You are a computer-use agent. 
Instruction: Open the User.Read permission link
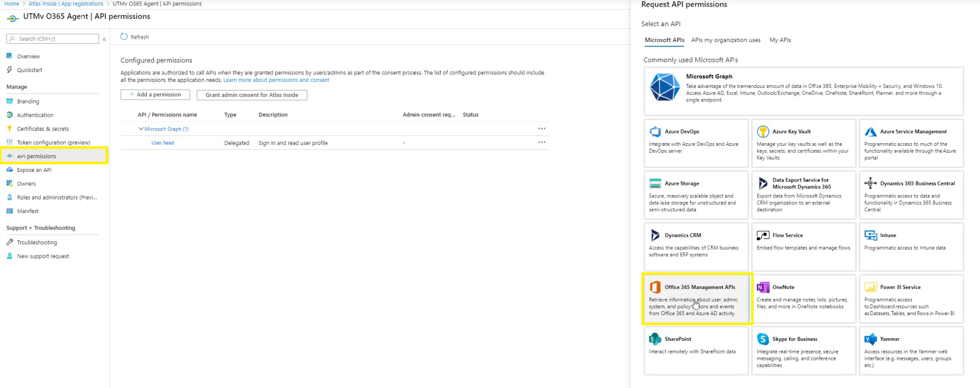click(x=162, y=143)
